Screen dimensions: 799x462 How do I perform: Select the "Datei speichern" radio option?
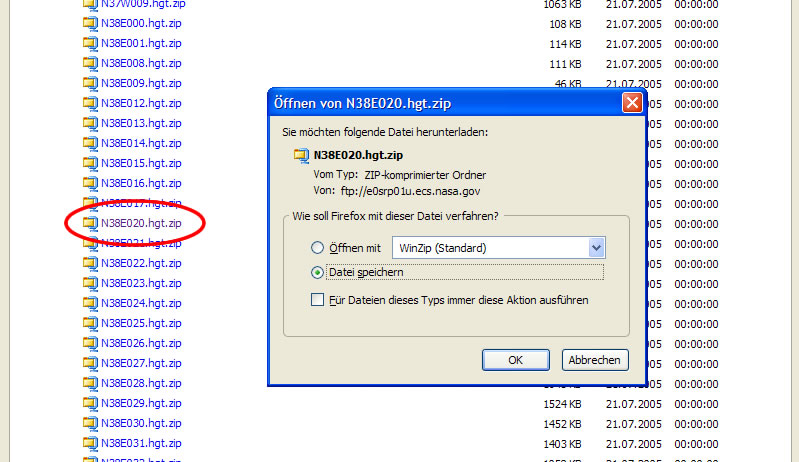tap(318, 272)
